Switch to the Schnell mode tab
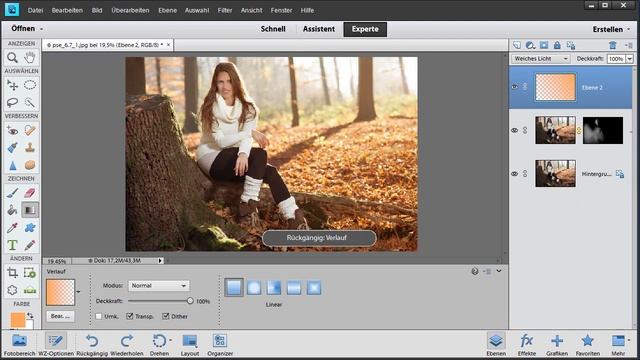 click(273, 29)
